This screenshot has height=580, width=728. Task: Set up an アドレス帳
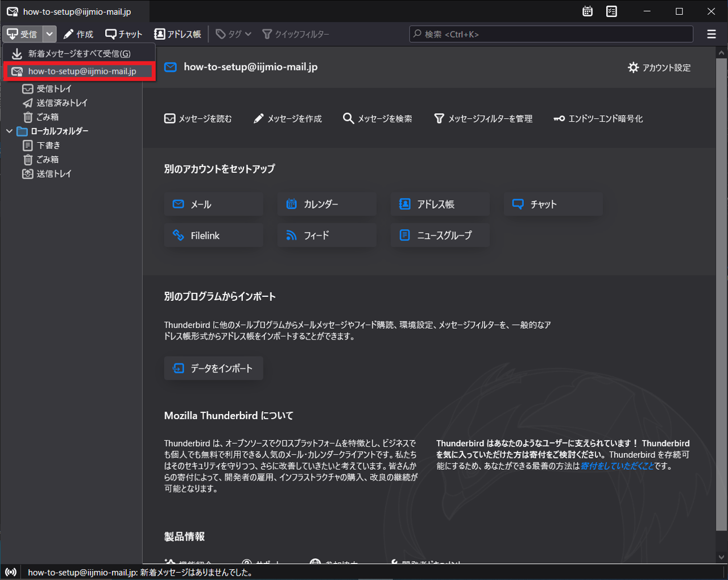[440, 204]
